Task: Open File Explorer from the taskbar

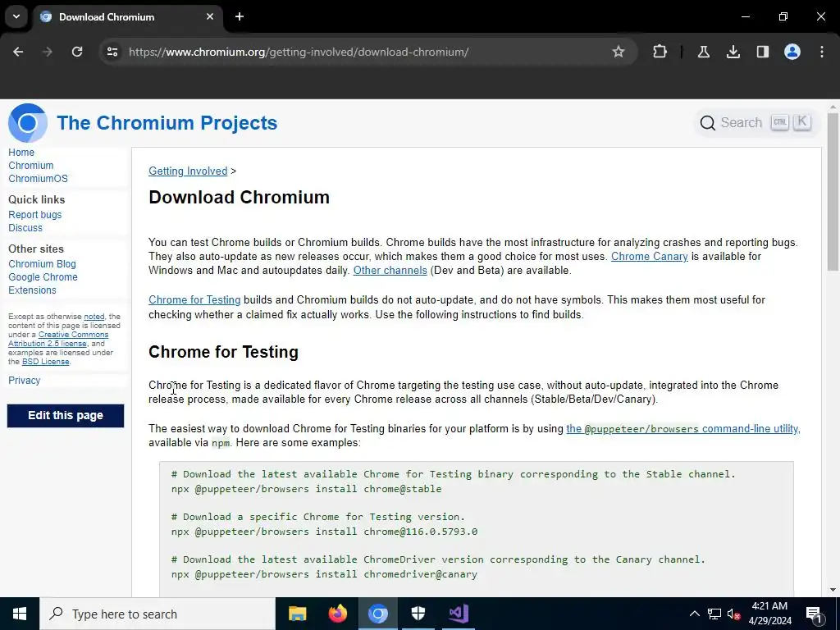Action: coord(297,614)
